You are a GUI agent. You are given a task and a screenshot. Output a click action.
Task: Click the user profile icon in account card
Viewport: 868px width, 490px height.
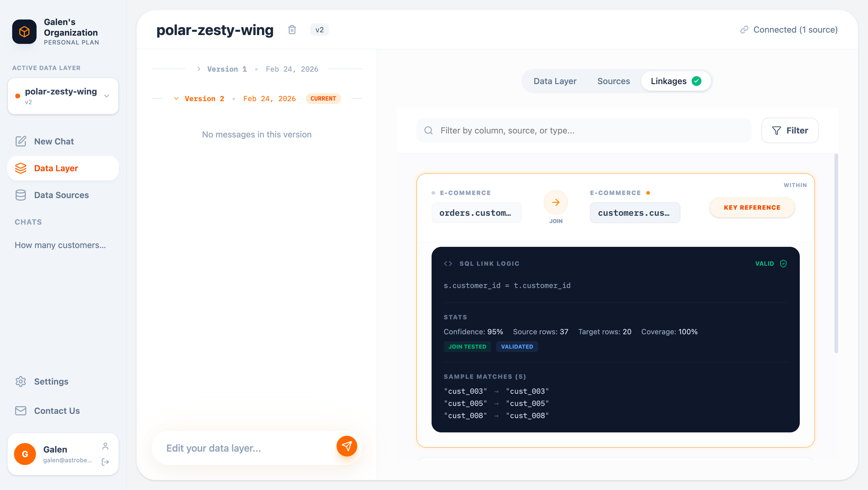[x=105, y=446]
